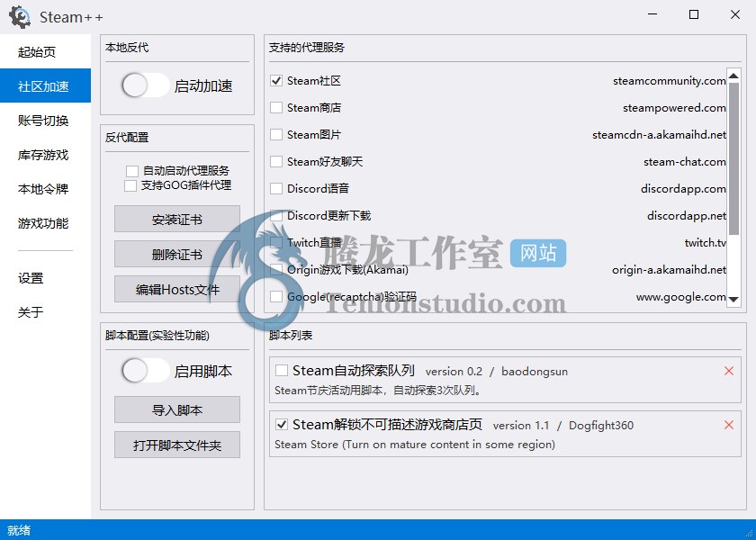Viewport: 756px width, 540px height.
Task: Click the Origin游戏下载(Akamai) row label
Action: pos(347,269)
